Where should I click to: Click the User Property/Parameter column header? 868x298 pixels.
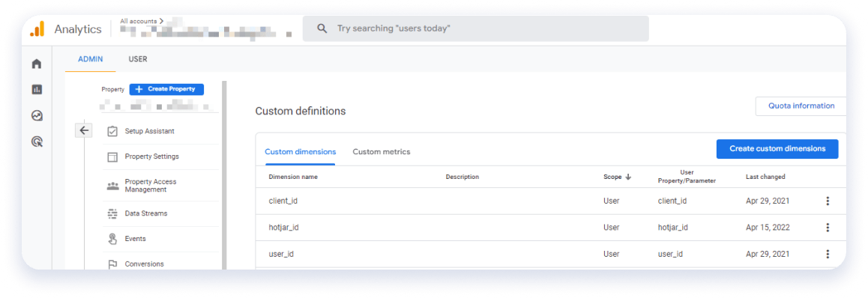pyautogui.click(x=687, y=177)
